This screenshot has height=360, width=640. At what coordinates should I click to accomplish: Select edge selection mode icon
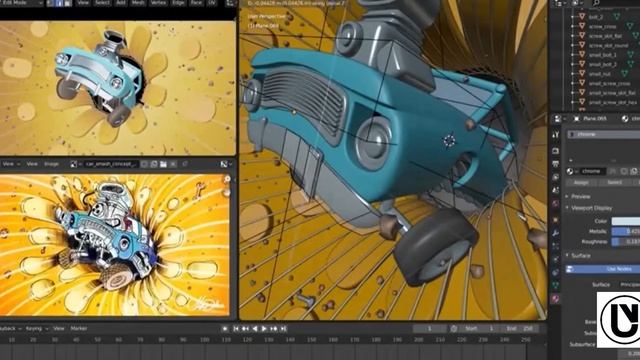[59, 3]
